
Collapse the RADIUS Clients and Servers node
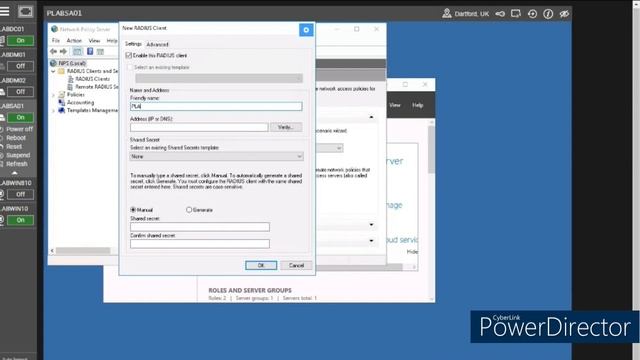(x=53, y=71)
